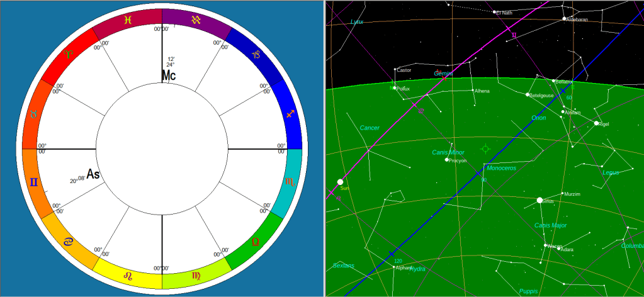The image size is (644, 297).
Task: Click the Capricorn glyph on the chart wheel
Action: [x=256, y=55]
